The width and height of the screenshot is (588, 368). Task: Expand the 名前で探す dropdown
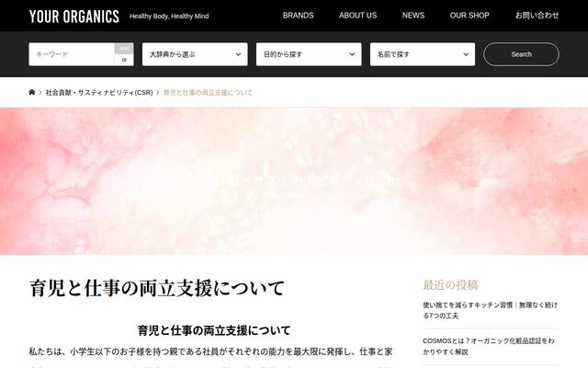tap(423, 54)
